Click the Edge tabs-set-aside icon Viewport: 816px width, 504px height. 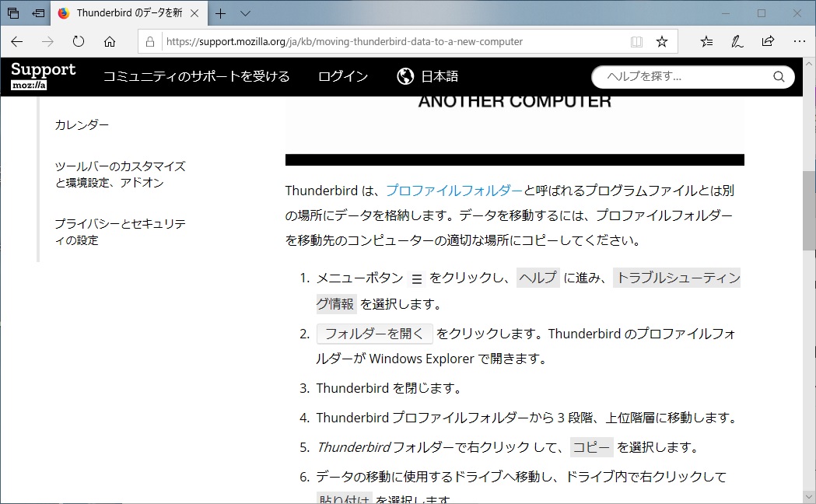[13, 13]
